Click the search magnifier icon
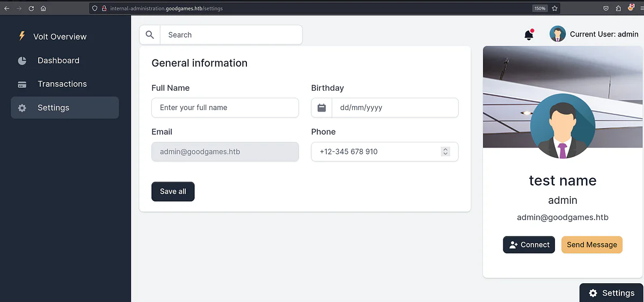Image resolution: width=644 pixels, height=302 pixels. (x=150, y=35)
